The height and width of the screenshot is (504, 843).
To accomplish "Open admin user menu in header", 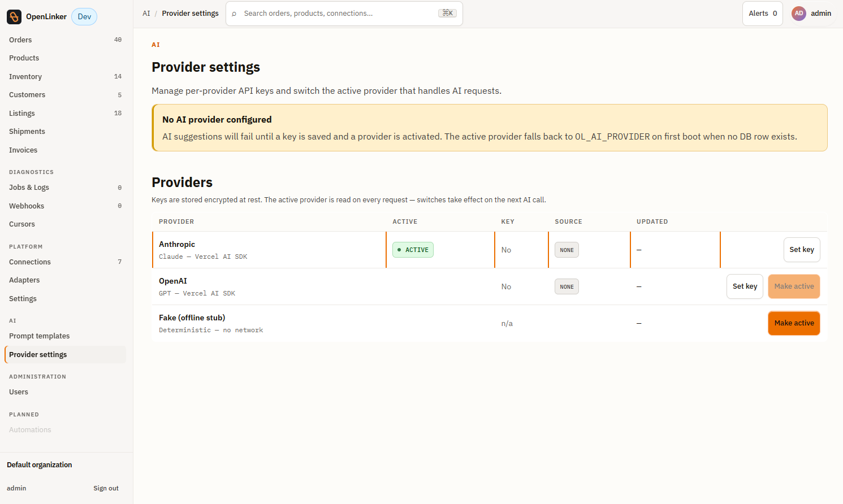I will coord(811,14).
